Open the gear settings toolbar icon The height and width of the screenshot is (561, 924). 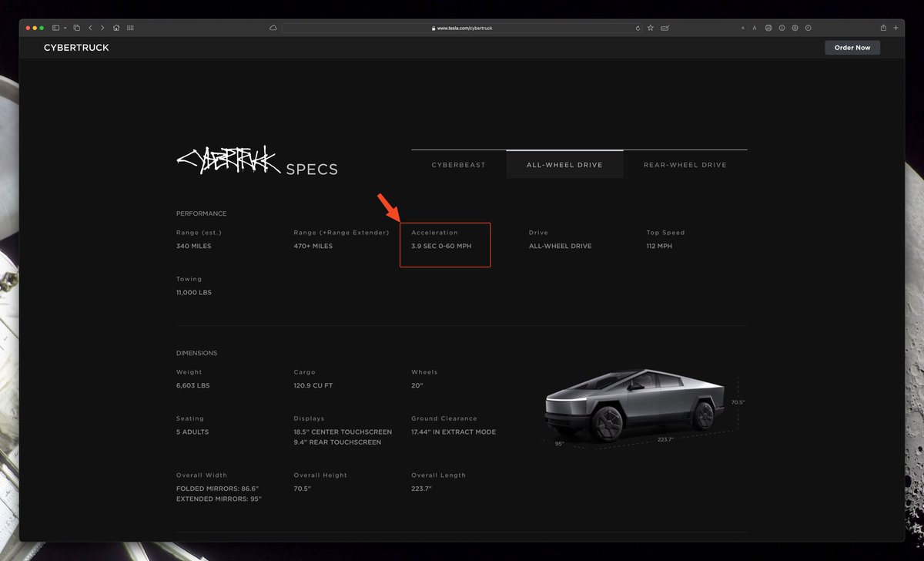tap(795, 28)
